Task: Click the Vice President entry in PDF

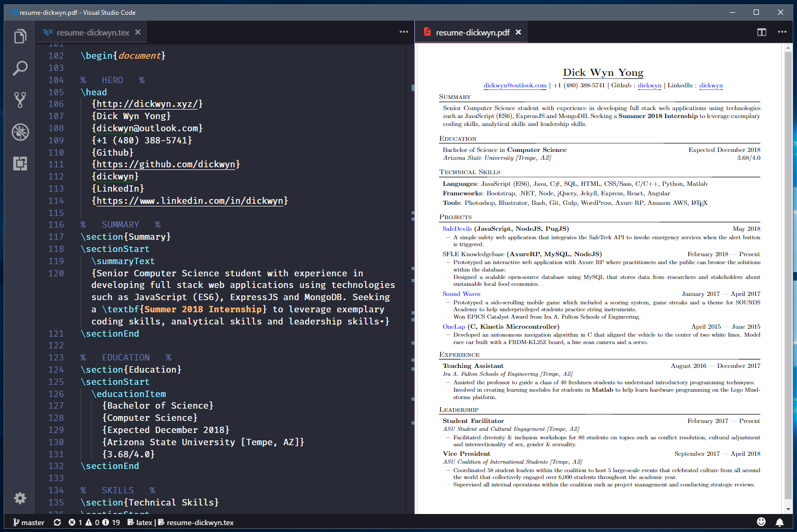Action: 466,454
